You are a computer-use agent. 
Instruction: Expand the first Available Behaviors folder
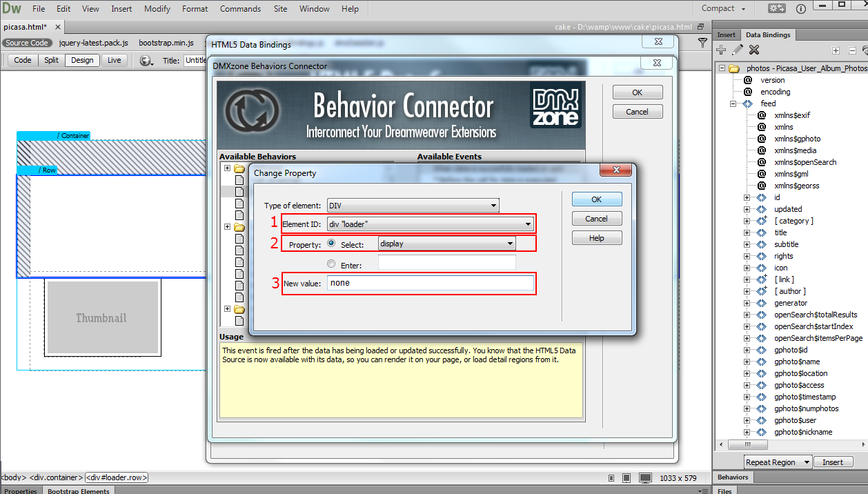tap(226, 168)
